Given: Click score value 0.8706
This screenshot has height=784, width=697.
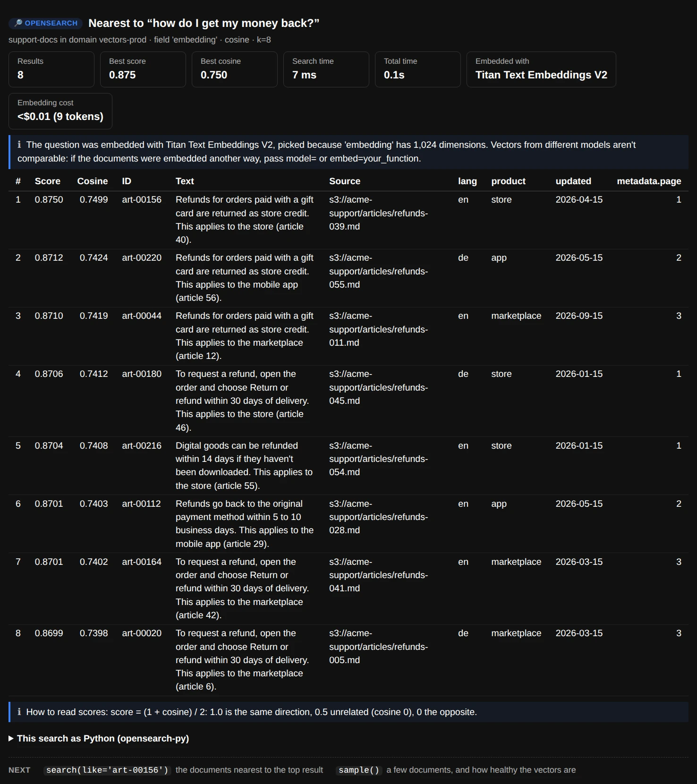Looking at the screenshot, I should click(x=49, y=374).
